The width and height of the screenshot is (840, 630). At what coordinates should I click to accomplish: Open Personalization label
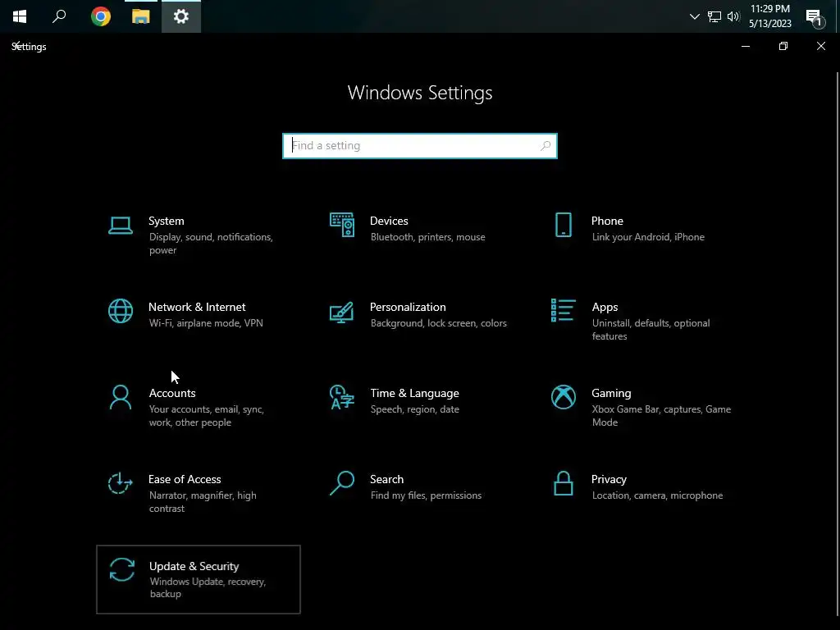coord(408,307)
